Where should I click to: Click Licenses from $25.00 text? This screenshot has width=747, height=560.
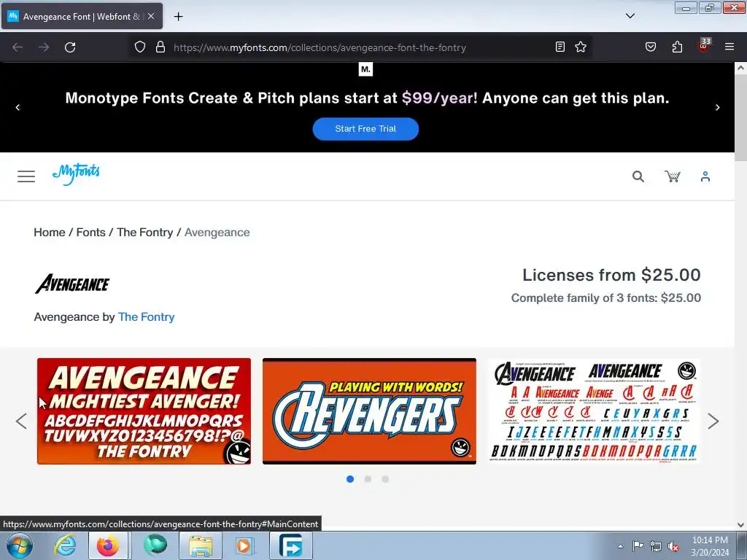click(x=612, y=275)
